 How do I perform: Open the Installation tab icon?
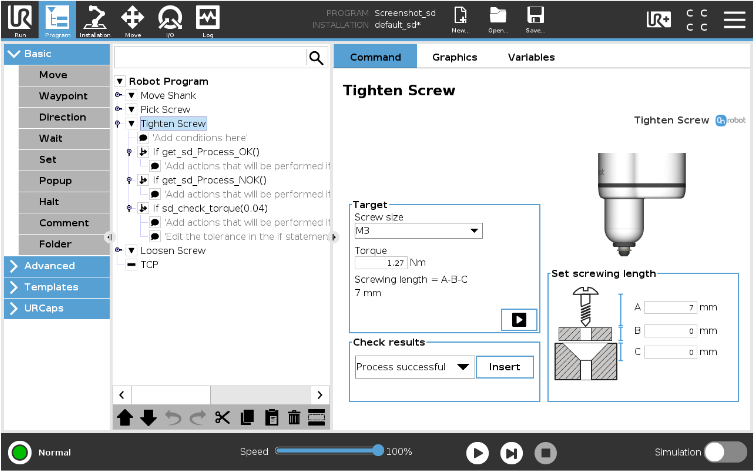tap(94, 18)
